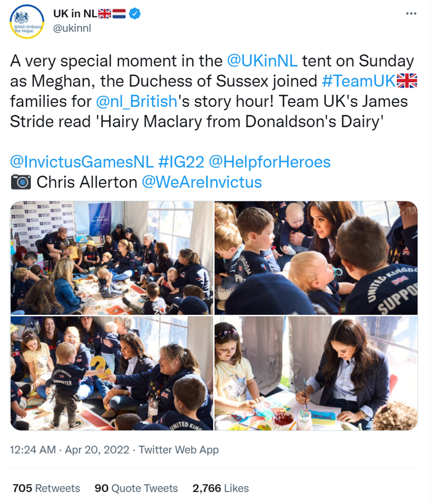Show the 90 Quote Tweets
The image size is (432, 504).
[136, 488]
